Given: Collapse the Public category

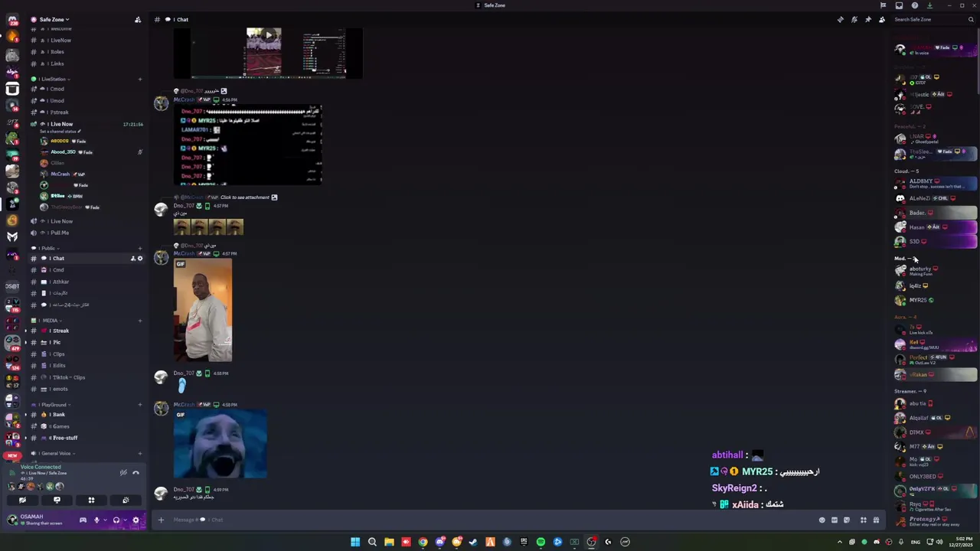Looking at the screenshot, I should 47,248.
